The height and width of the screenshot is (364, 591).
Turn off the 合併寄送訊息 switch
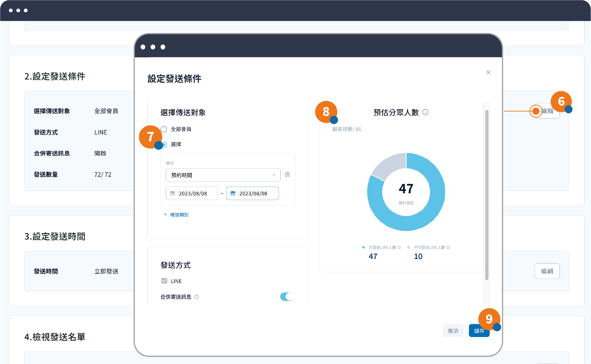286,297
